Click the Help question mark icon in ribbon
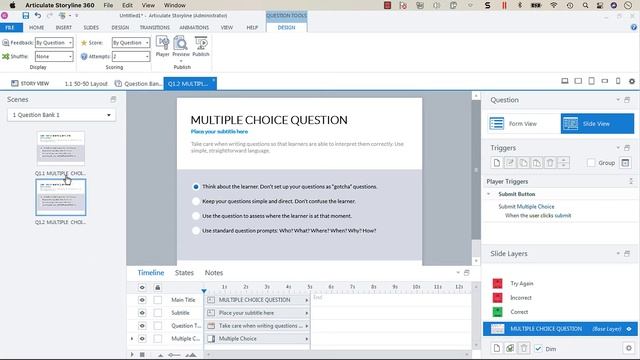 point(633,27)
